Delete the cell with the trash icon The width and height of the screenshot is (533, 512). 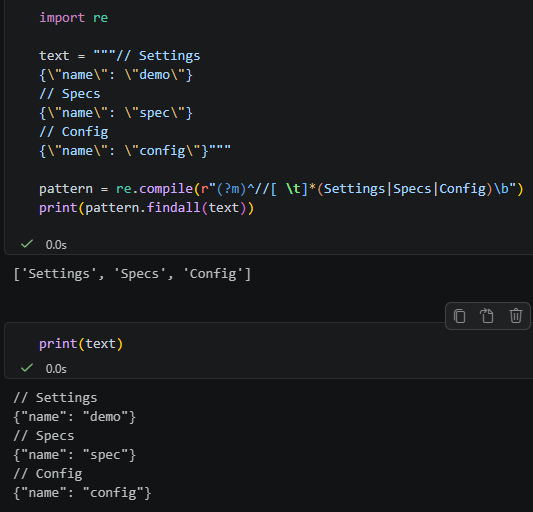(x=515, y=316)
